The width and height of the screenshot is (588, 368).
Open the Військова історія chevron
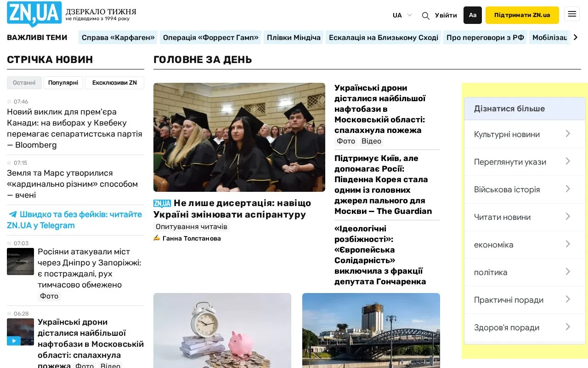(x=568, y=189)
